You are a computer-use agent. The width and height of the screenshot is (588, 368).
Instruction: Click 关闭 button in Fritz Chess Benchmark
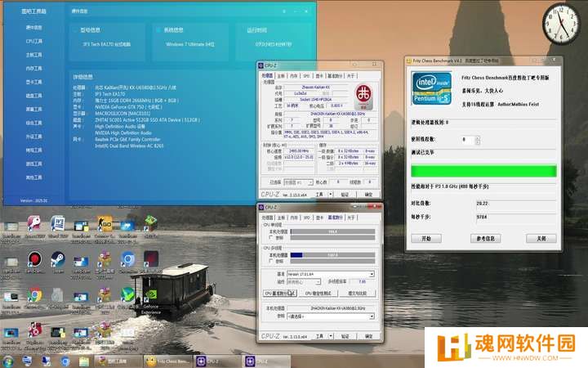coord(541,239)
